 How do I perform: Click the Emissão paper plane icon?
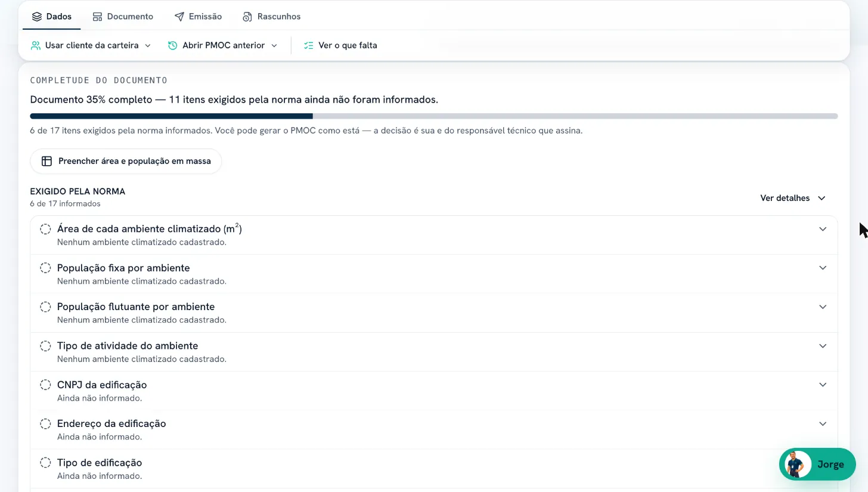[179, 17]
